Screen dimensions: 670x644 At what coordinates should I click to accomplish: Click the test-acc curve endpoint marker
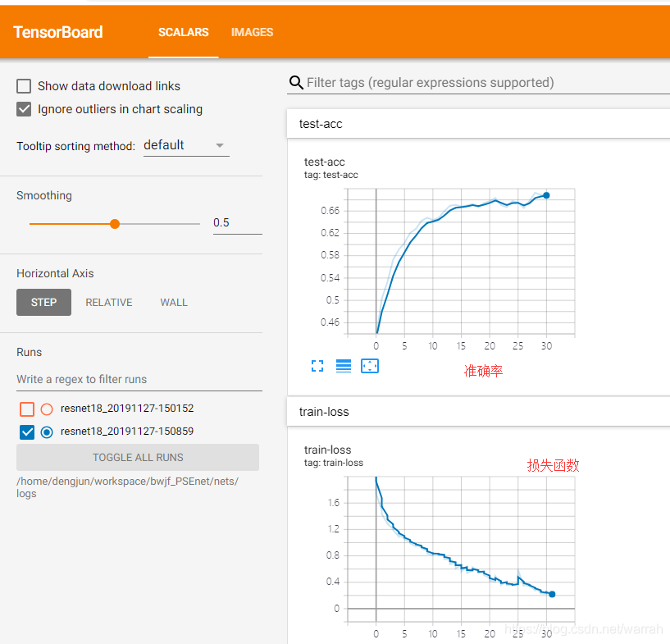point(546,195)
